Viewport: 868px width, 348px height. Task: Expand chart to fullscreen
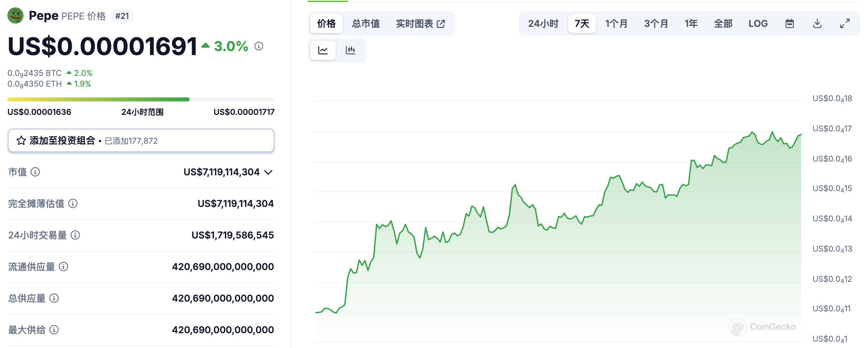point(845,24)
